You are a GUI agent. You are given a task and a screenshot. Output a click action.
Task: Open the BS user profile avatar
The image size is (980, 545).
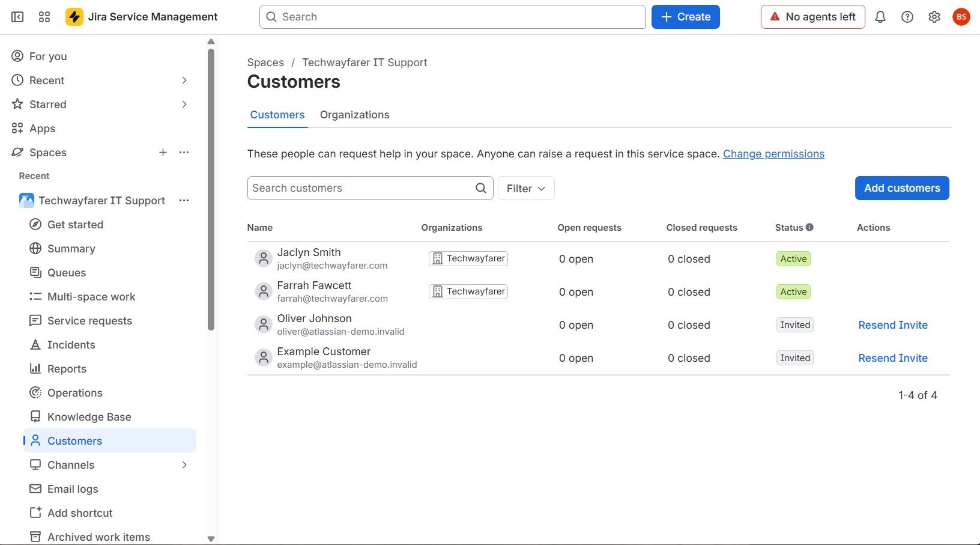pyautogui.click(x=961, y=17)
